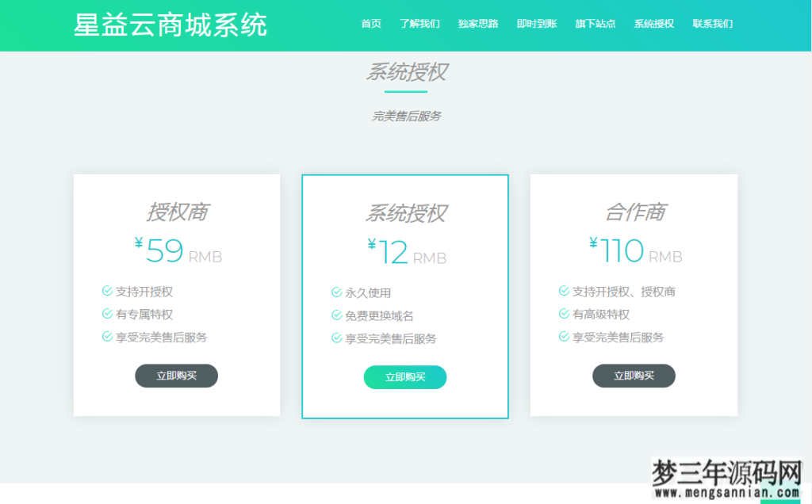Screen dimensions: 812x504
Task: Open the 独家思路 page
Action: click(x=477, y=24)
